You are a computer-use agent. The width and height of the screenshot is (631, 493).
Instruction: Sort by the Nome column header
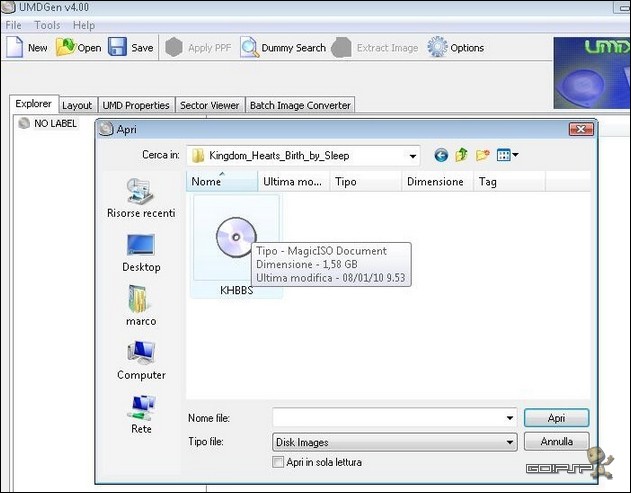coord(222,182)
